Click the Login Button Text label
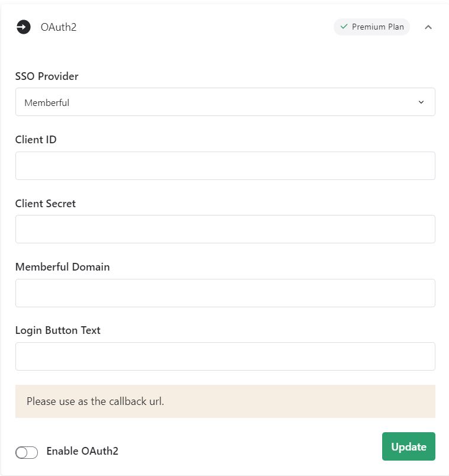This screenshot has width=449, height=476. pyautogui.click(x=58, y=330)
